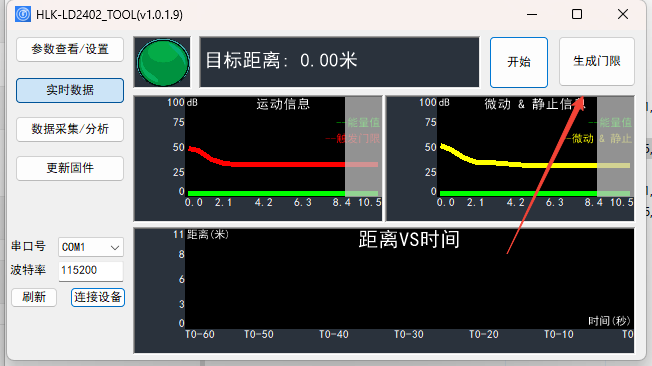Click the 距离VS时间 chart area
This screenshot has height=366, width=652.
pyautogui.click(x=384, y=290)
